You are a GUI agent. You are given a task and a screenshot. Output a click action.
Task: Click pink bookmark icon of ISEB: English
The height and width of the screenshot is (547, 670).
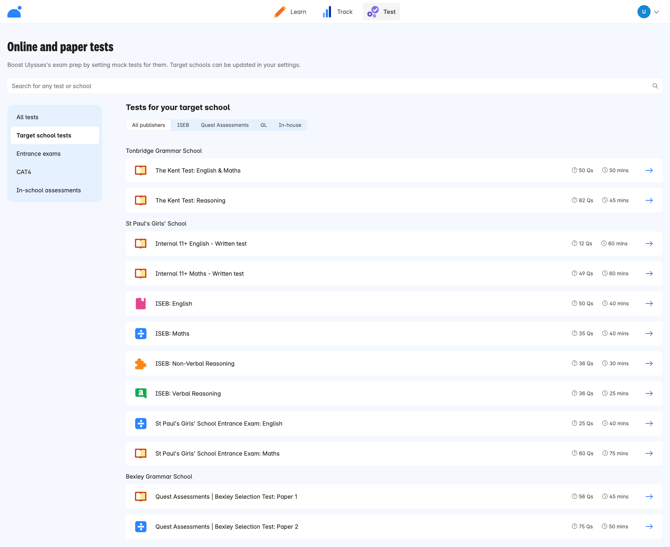point(141,303)
